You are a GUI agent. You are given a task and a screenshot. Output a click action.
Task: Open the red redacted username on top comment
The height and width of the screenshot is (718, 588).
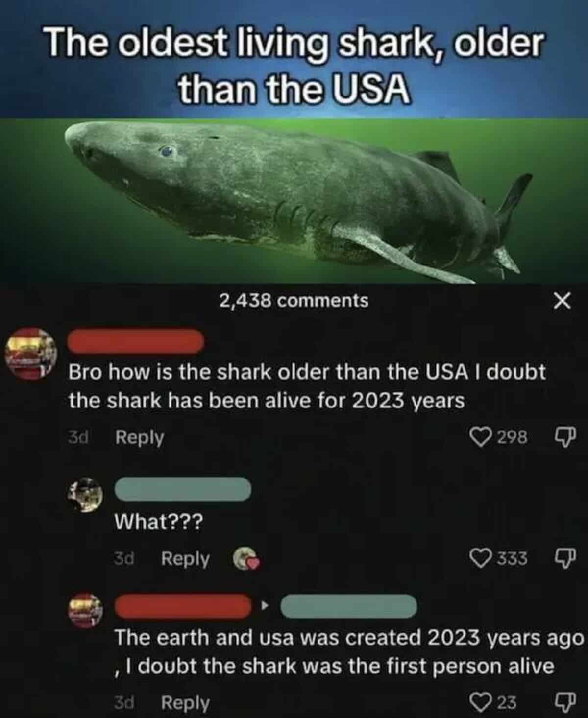(135, 341)
